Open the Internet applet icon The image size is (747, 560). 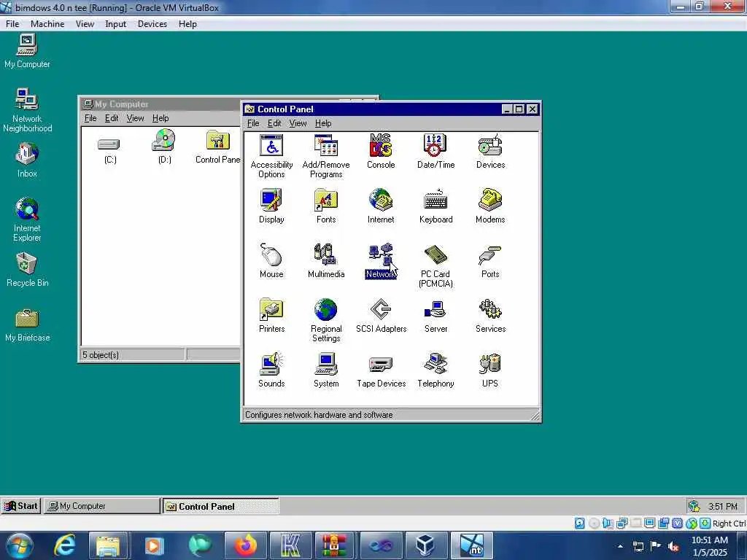tap(381, 206)
